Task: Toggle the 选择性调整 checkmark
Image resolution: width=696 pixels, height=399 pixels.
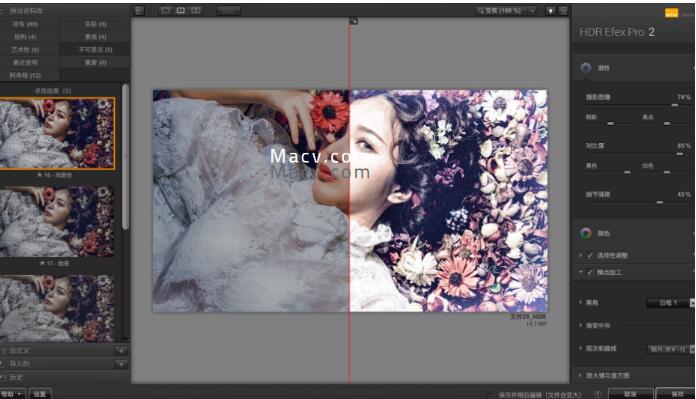Action: click(589, 255)
